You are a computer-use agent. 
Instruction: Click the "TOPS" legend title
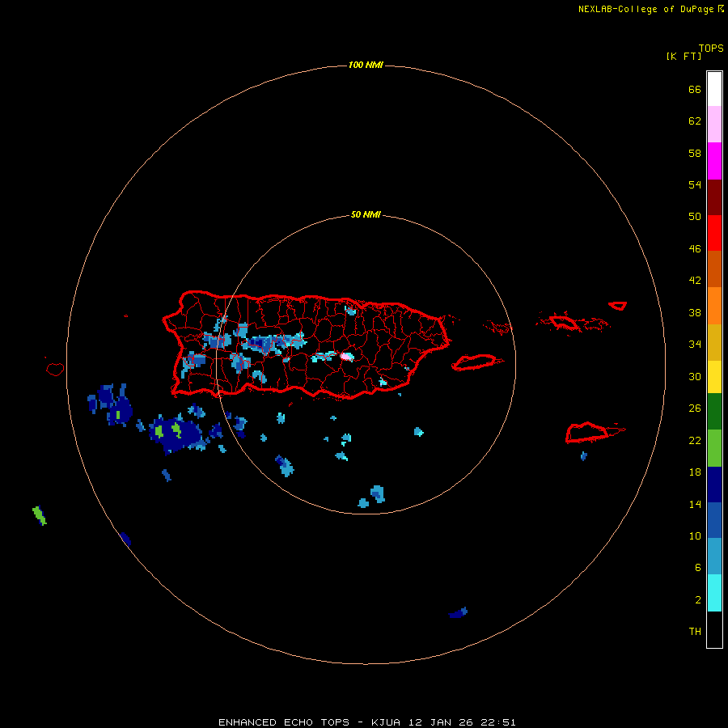coord(711,49)
